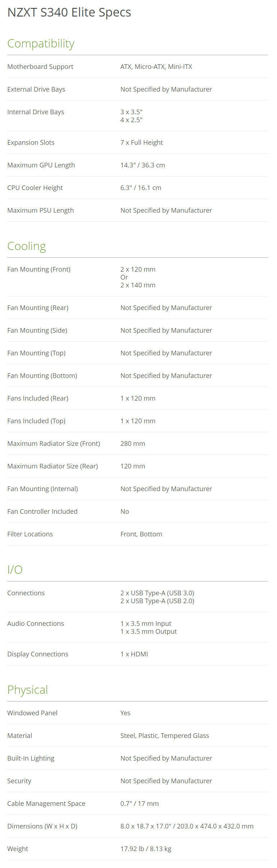277x868 pixels.
Task: Click the Cooling section heading
Action: [x=27, y=246]
